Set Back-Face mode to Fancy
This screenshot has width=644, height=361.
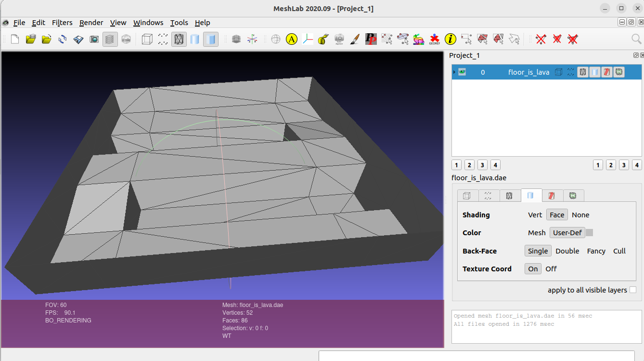pos(596,251)
